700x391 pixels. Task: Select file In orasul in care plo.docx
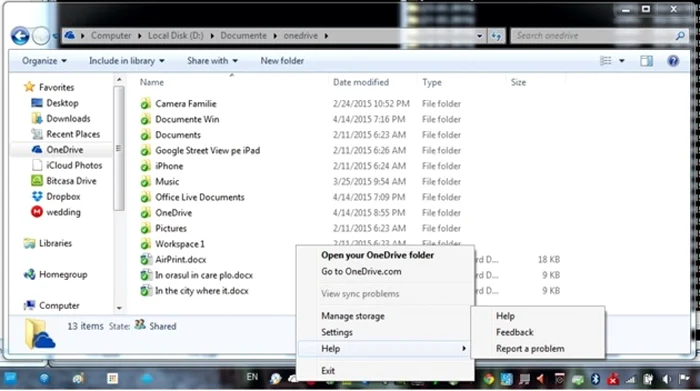click(204, 275)
